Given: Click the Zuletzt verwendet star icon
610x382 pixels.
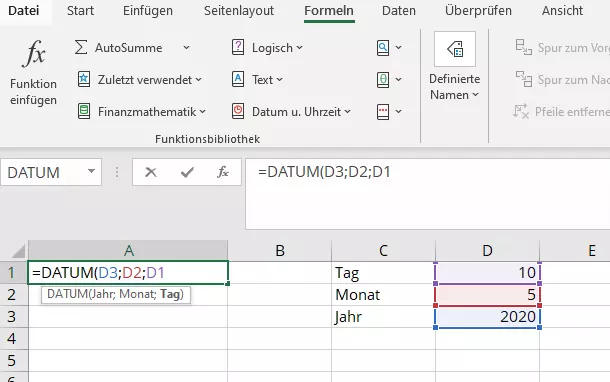Looking at the screenshot, I should click(x=84, y=79).
